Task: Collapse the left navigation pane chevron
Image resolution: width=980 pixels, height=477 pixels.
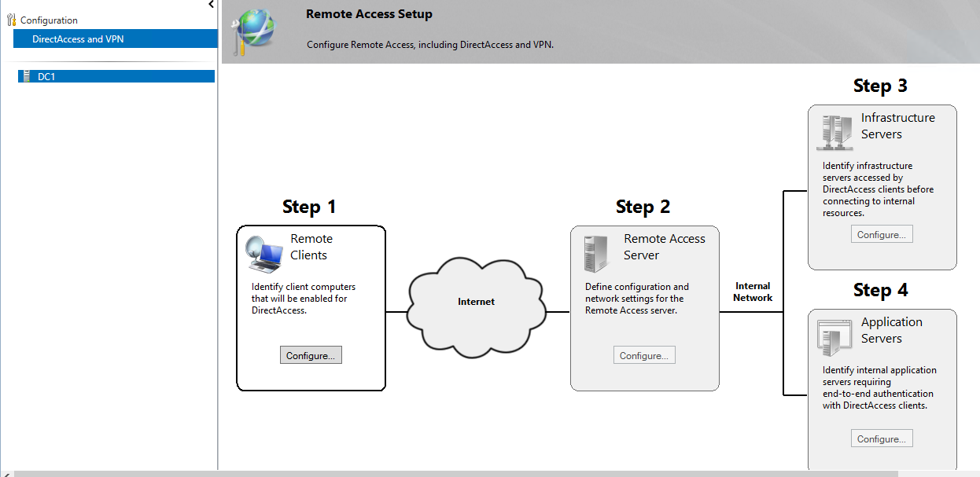Action: (x=211, y=5)
